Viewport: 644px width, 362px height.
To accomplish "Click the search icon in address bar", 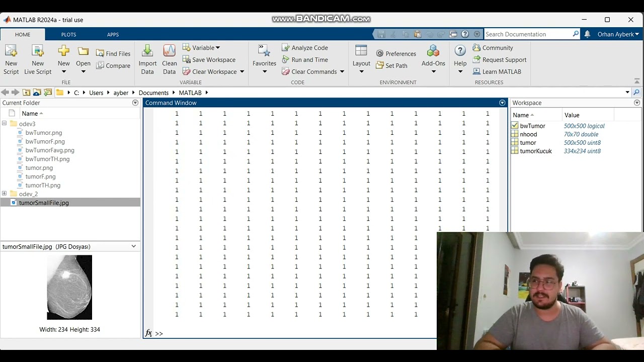I will [636, 93].
